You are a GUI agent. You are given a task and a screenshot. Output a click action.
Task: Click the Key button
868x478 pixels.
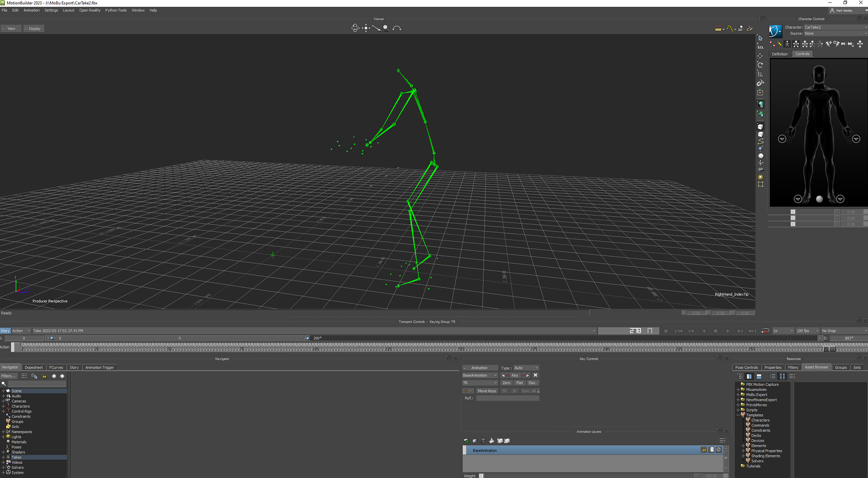point(514,375)
